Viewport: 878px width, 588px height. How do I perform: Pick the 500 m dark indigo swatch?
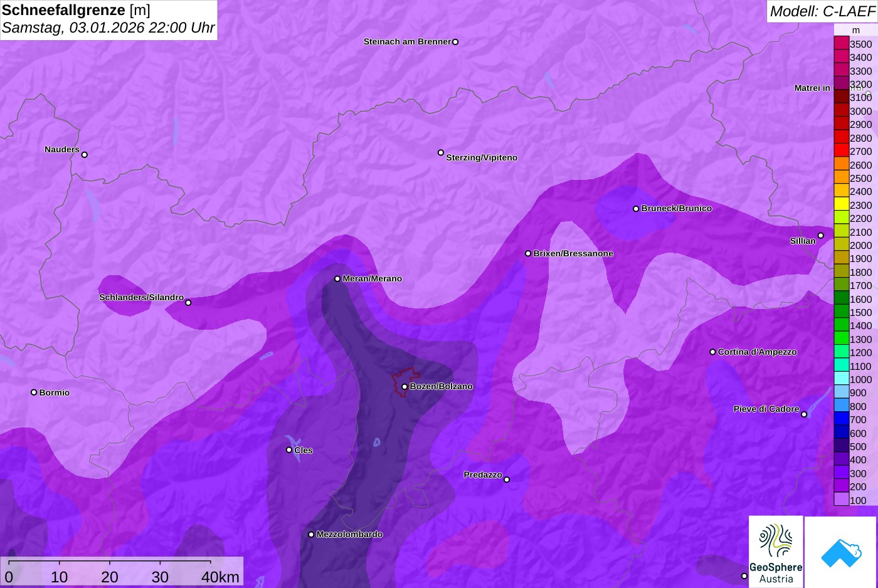pos(841,446)
